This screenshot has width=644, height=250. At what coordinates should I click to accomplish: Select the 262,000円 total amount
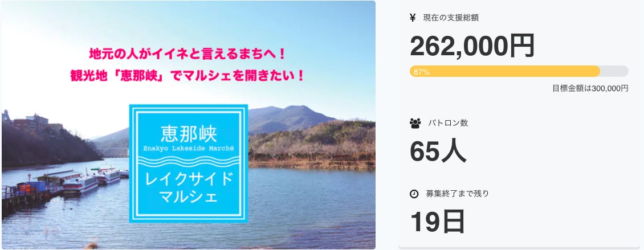tap(472, 46)
